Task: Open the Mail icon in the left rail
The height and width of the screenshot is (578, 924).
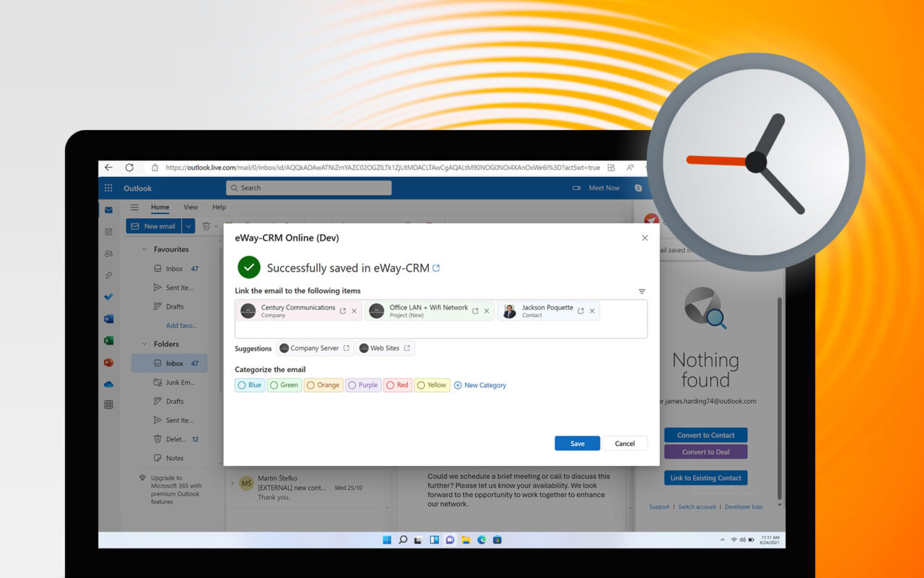Action: click(x=108, y=210)
